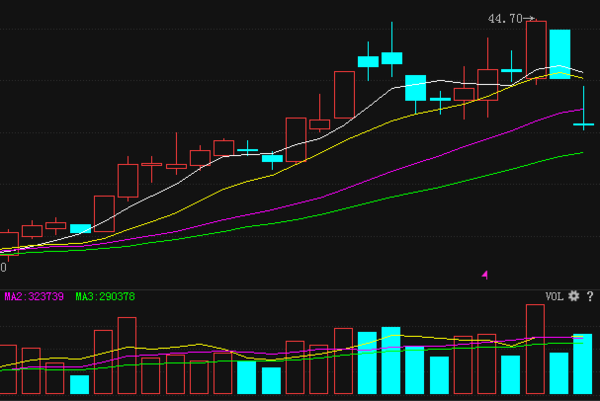
Task: Open the volume indicator settings gear
Action: coord(574,296)
